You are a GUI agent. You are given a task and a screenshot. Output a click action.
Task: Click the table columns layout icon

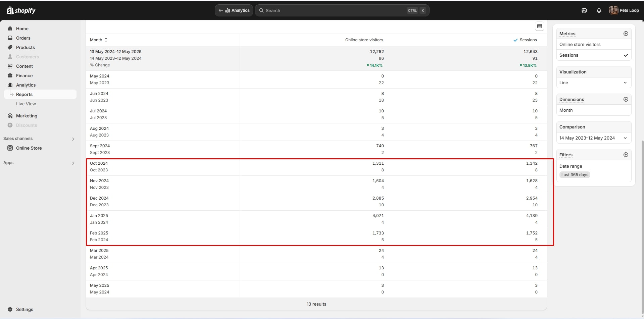tap(539, 26)
